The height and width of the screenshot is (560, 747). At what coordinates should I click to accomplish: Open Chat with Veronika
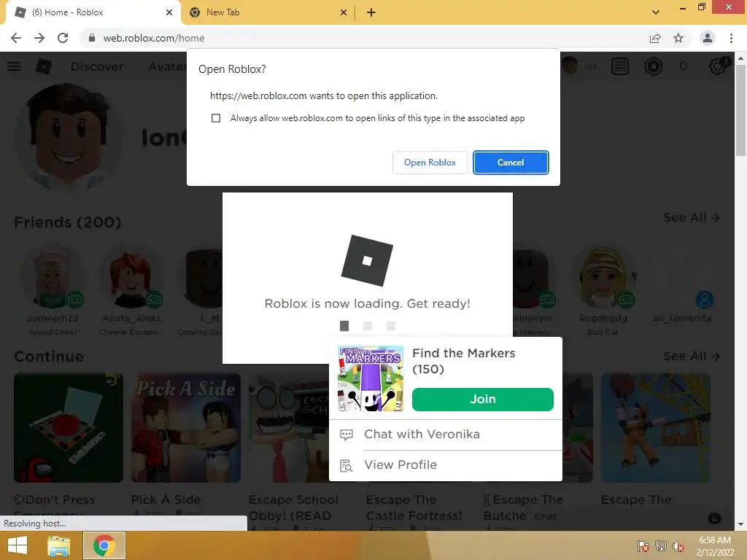[422, 435]
